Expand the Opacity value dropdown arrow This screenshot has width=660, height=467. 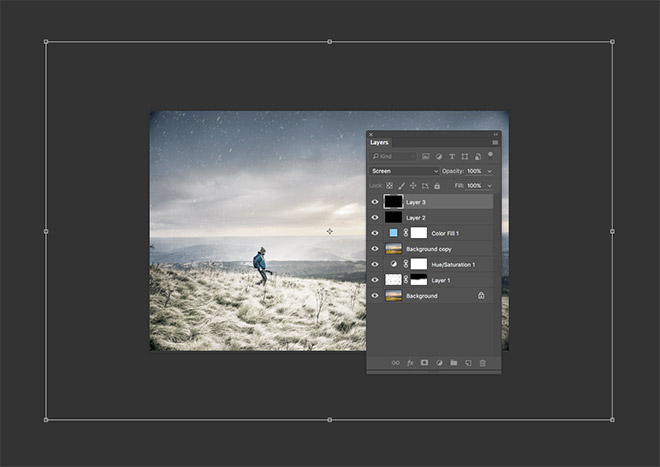(x=489, y=171)
